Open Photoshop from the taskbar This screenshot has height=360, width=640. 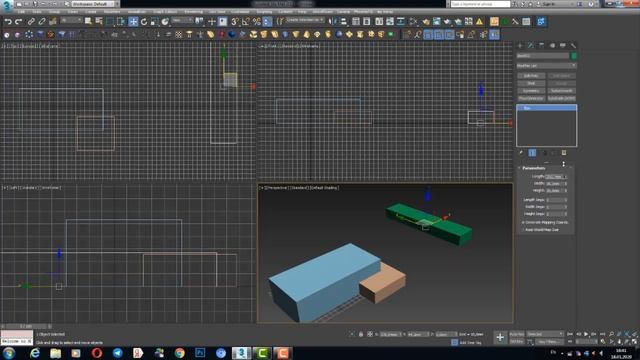tap(200, 353)
